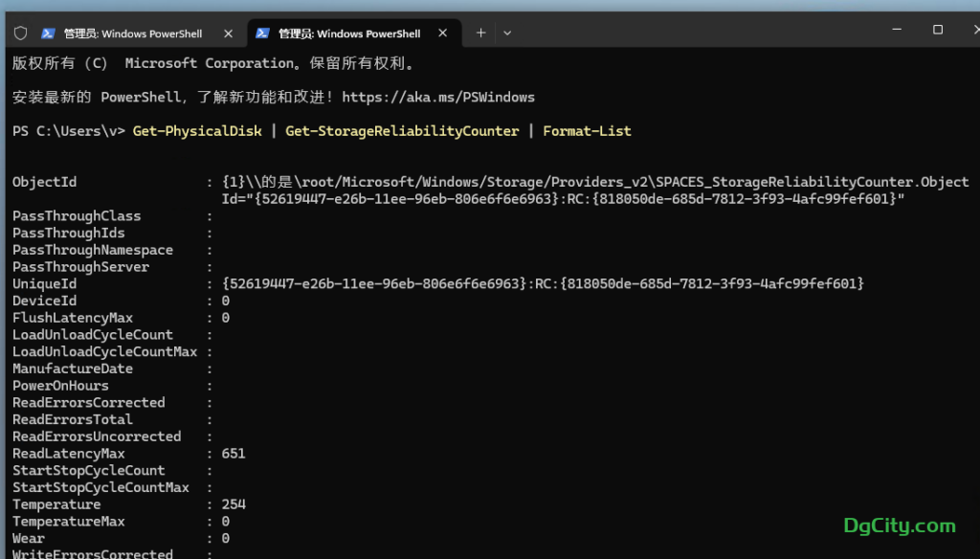Click the administrator shield icon in title bar
Image resolution: width=980 pixels, height=559 pixels.
click(20, 33)
